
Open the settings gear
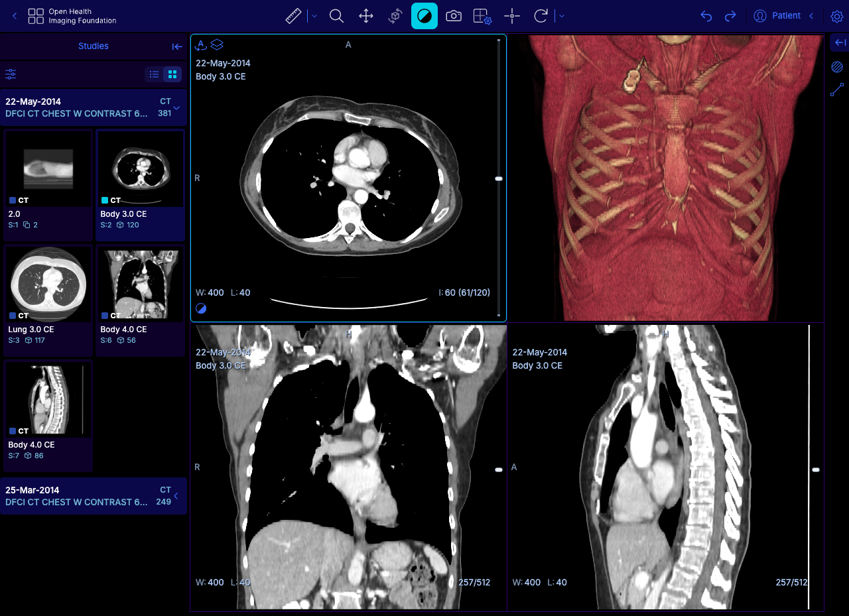837,16
